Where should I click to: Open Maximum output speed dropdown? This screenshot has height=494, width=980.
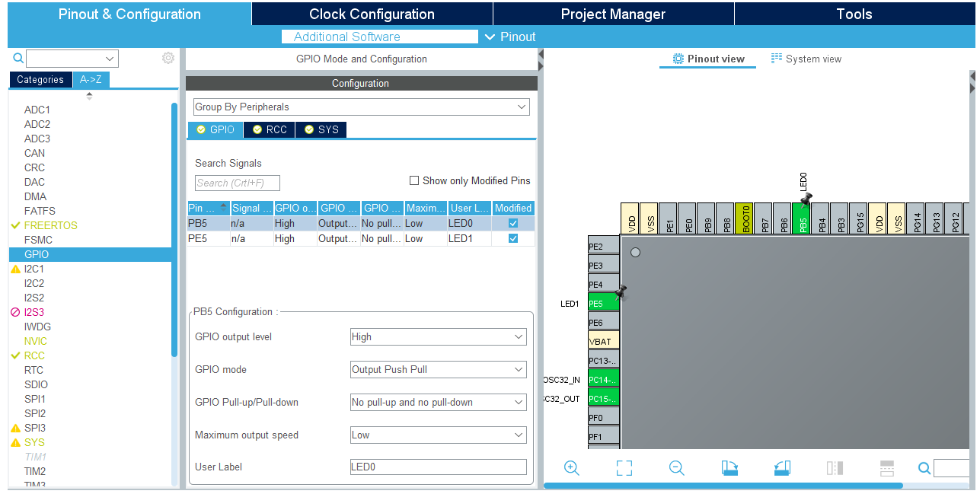tap(438, 435)
